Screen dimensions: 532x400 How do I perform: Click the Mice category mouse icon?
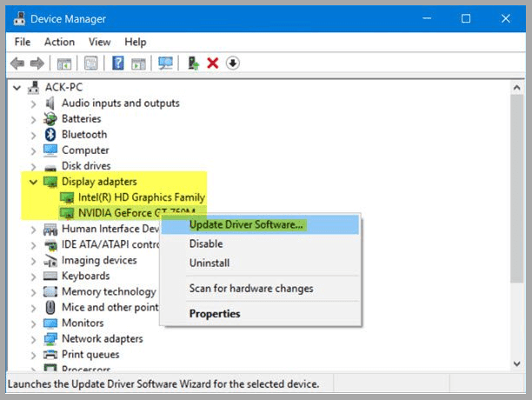50,307
